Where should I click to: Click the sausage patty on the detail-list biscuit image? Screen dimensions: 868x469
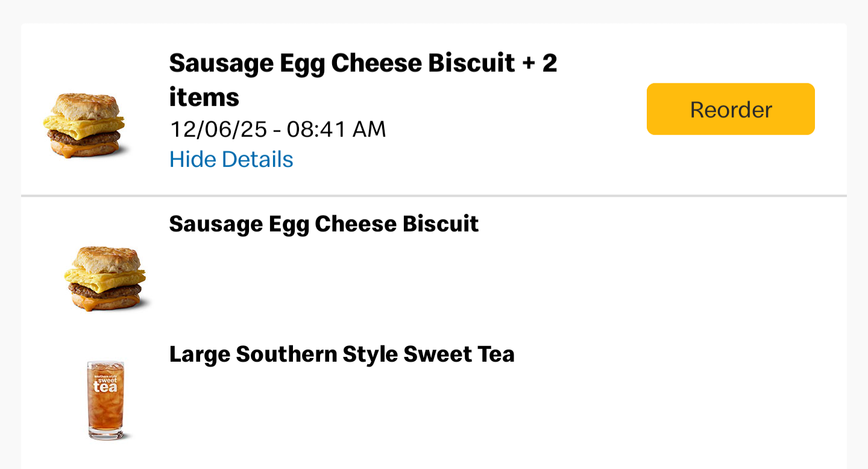click(x=105, y=291)
